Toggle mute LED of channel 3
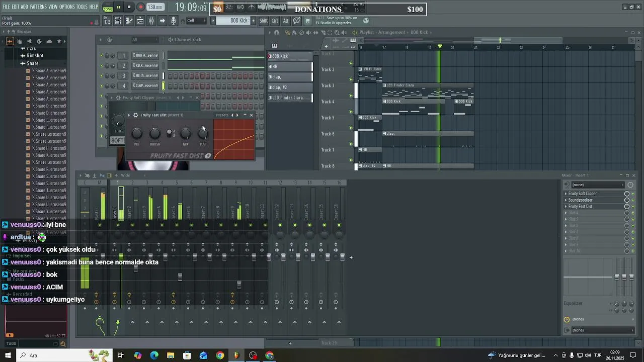 pos(101,75)
